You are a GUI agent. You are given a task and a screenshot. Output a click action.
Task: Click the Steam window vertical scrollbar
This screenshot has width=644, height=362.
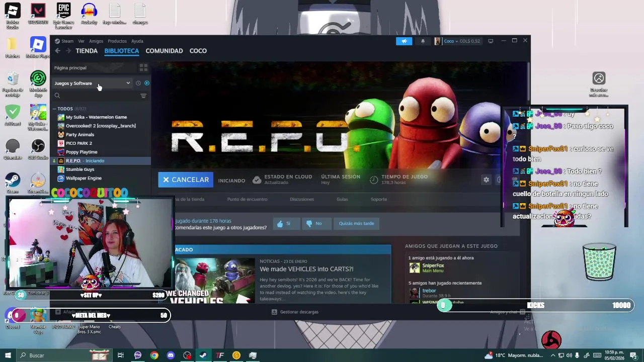pos(528,81)
